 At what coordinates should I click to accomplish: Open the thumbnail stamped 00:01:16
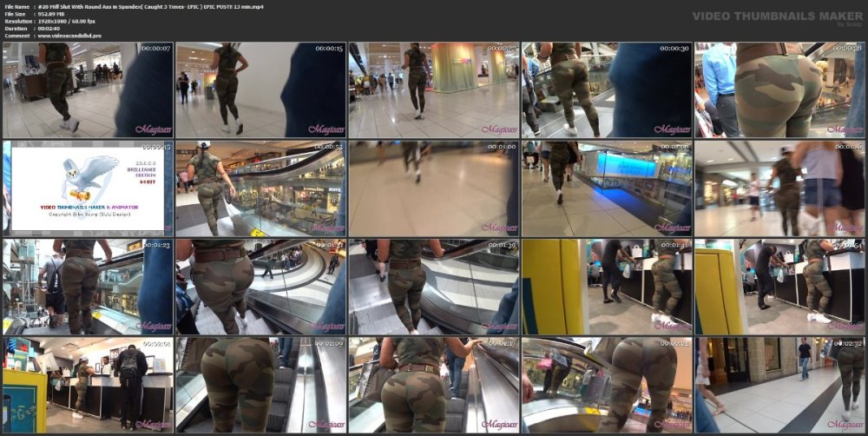(x=779, y=188)
